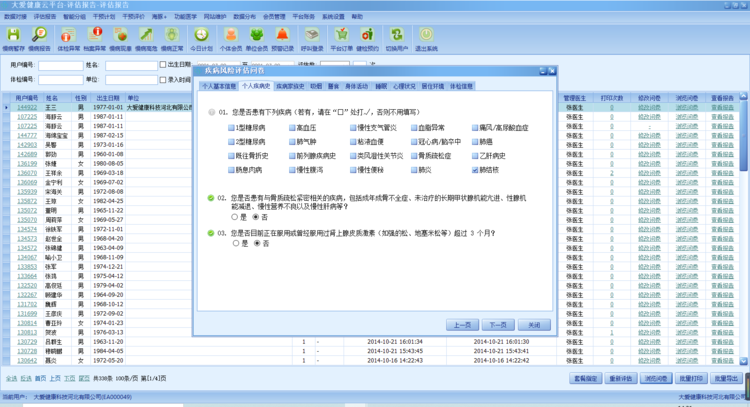Screen dimensions: 750x407
Task: Open the 档案异常 toolbar icon
Action: pos(94,34)
